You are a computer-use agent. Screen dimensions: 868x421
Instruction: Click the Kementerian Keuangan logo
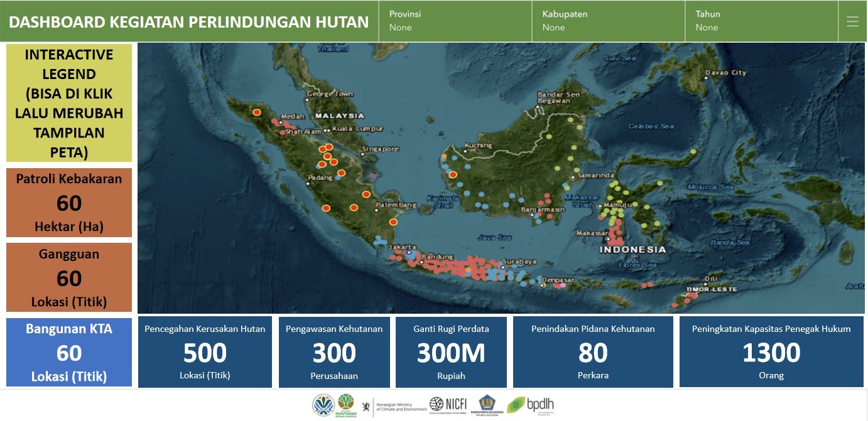(488, 406)
